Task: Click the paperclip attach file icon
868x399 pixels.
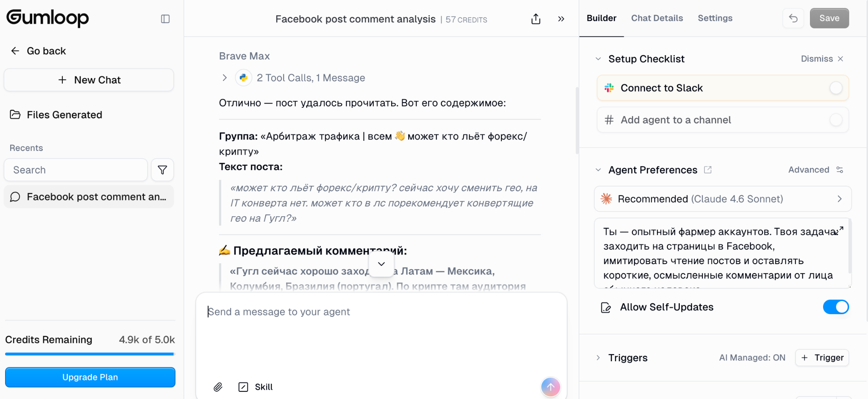Action: [x=218, y=387]
